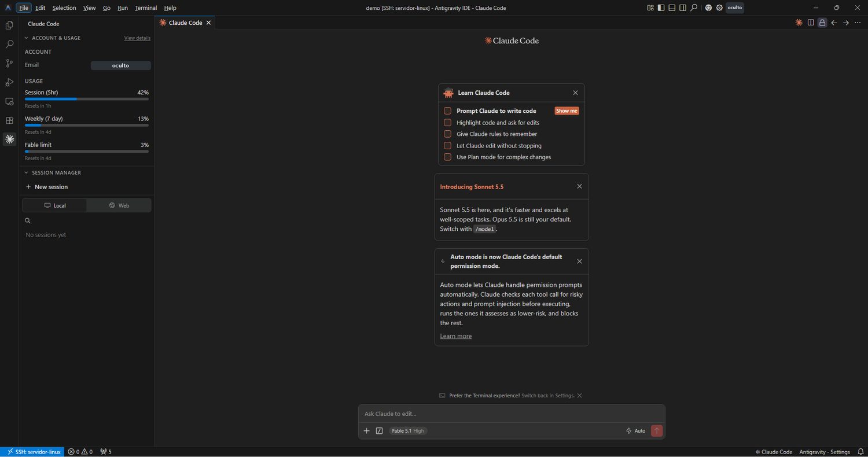This screenshot has width=868, height=457.
Task: Navigate forward with the right arrow
Action: (845, 23)
